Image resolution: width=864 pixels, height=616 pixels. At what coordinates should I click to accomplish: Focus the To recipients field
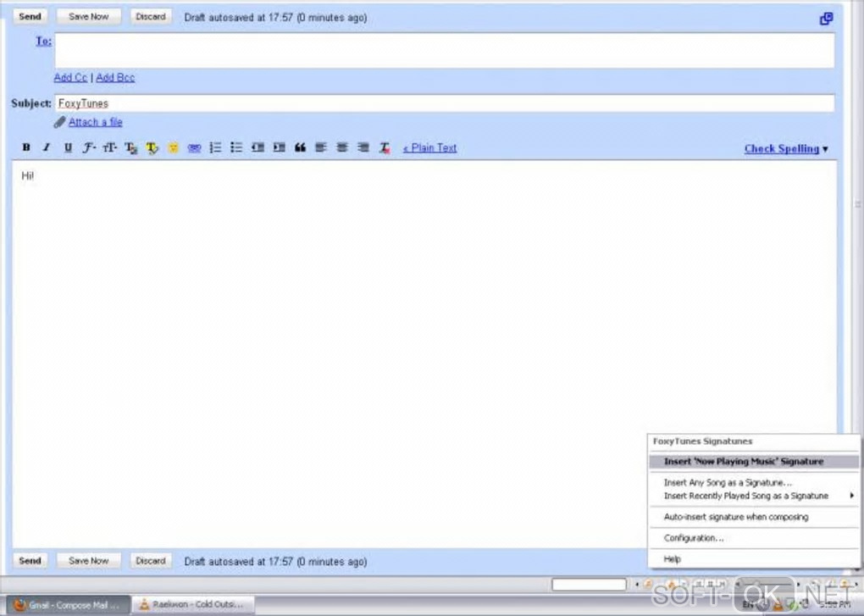[x=445, y=50]
